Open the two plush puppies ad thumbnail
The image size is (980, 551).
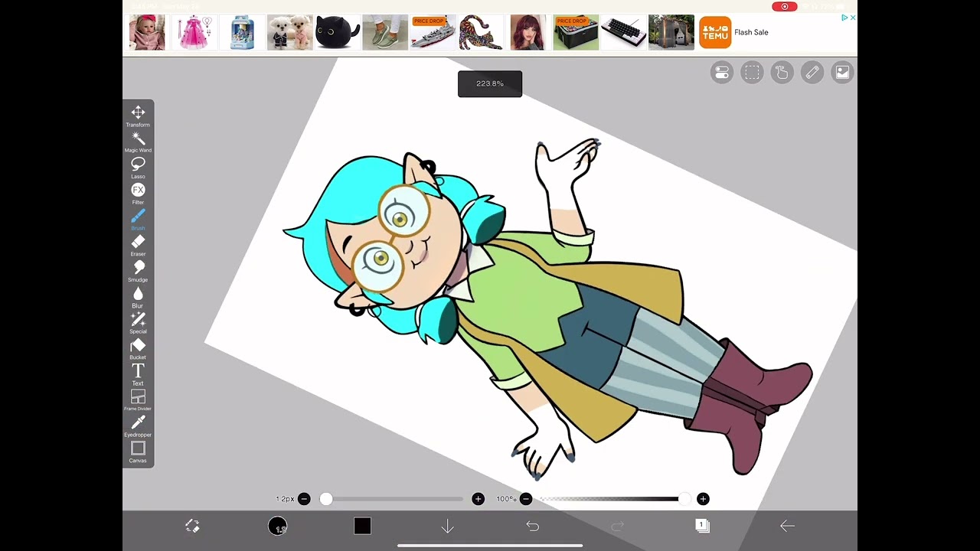(x=289, y=33)
